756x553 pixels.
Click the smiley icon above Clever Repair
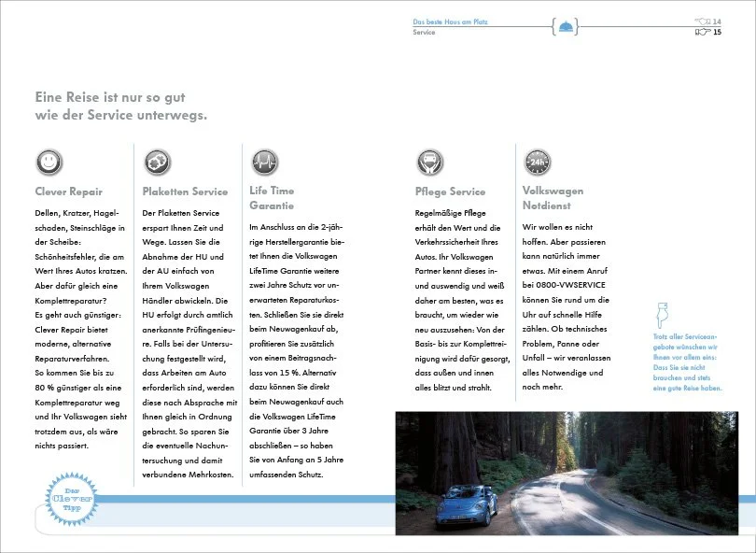click(x=49, y=162)
